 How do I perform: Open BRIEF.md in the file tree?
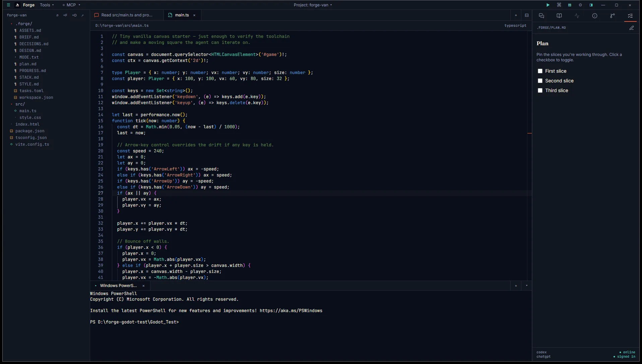pos(29,37)
